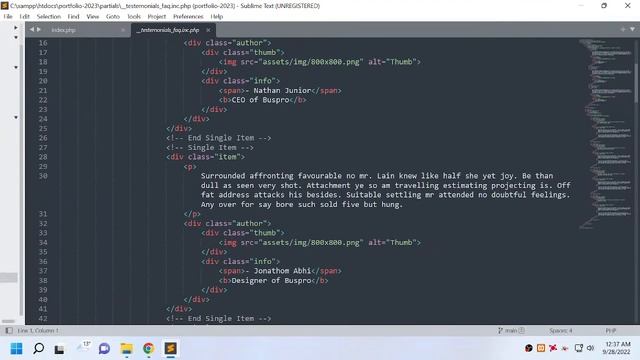This screenshot has width=640, height=360.
Task: Place cursor on Jonathom Abhi text
Action: click(282, 271)
